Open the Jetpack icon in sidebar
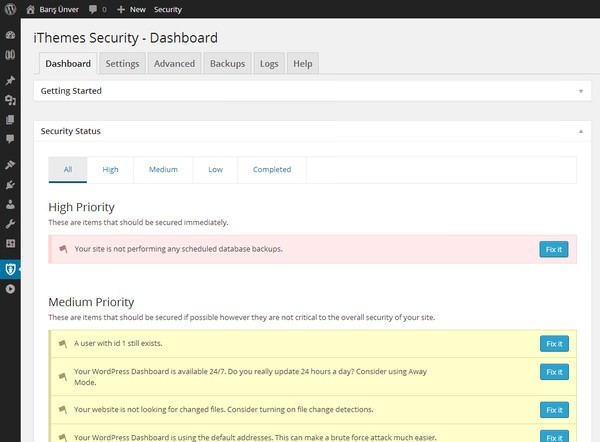This screenshot has width=600, height=442. click(10, 55)
